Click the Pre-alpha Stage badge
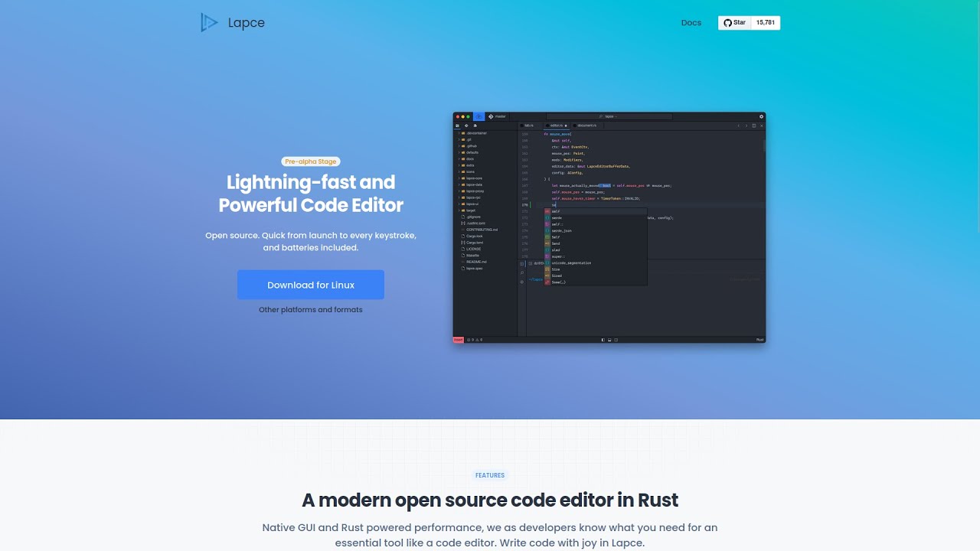The width and height of the screenshot is (980, 551). pyautogui.click(x=311, y=161)
